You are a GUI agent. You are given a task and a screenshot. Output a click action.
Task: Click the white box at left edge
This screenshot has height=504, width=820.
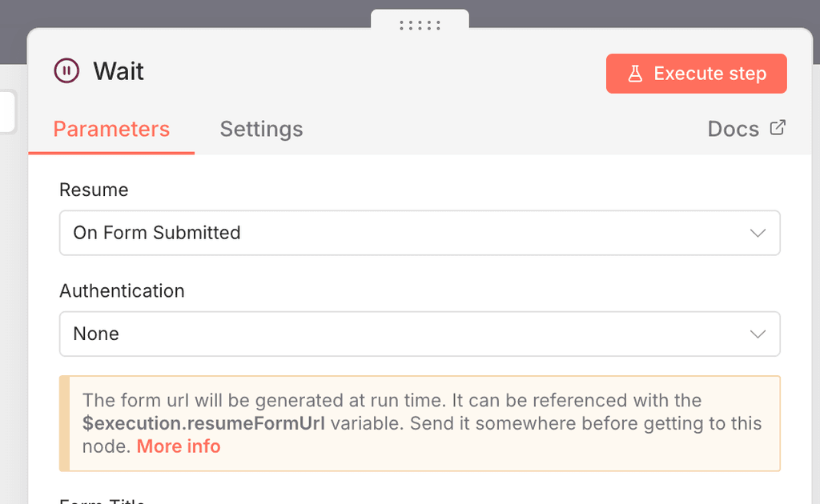6,110
